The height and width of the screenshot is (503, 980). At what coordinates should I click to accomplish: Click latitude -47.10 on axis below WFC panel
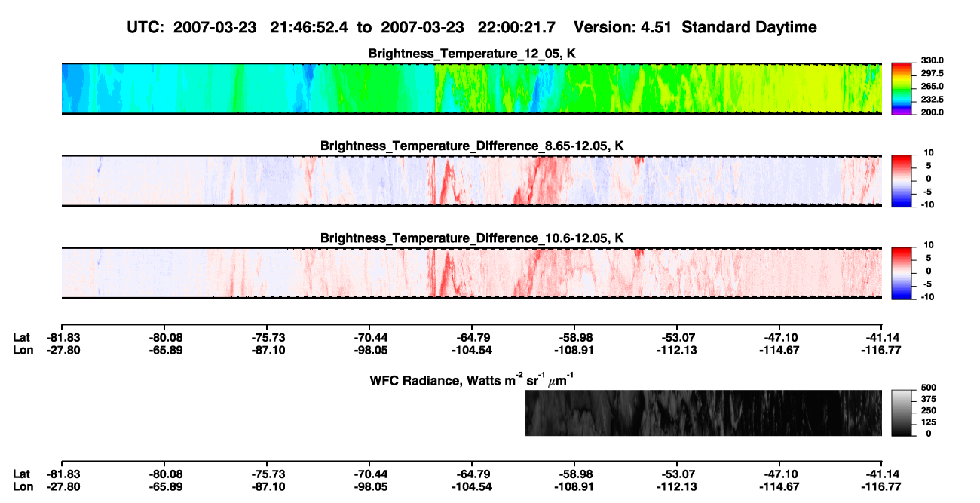[x=779, y=474]
